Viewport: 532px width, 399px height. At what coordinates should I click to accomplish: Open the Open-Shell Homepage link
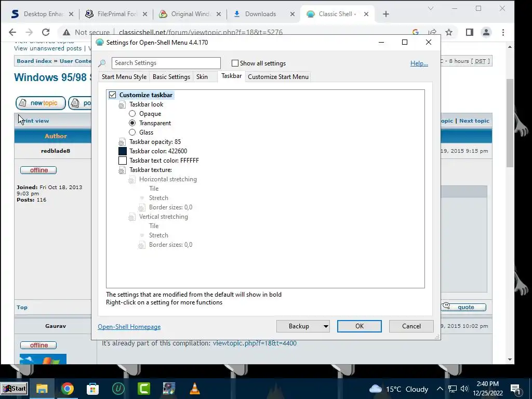(x=129, y=326)
